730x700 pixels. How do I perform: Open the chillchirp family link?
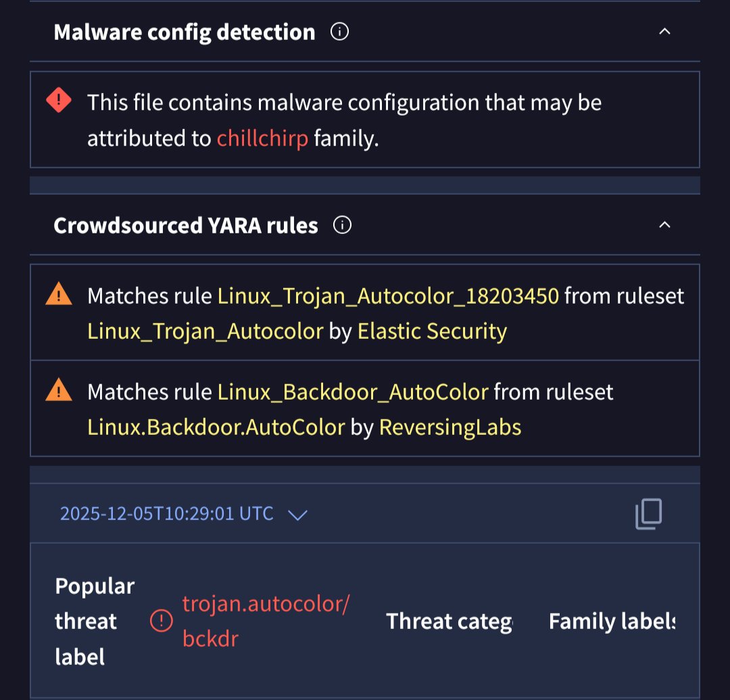pos(262,139)
